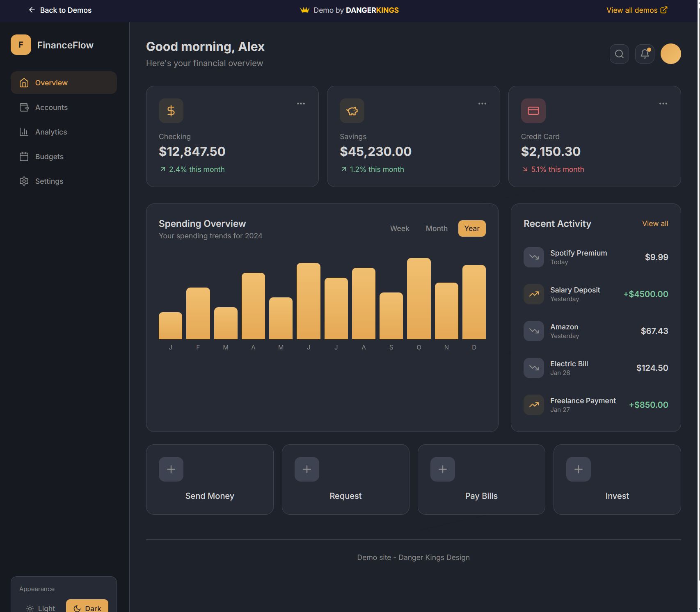Open the Accounts wallet icon

point(24,107)
